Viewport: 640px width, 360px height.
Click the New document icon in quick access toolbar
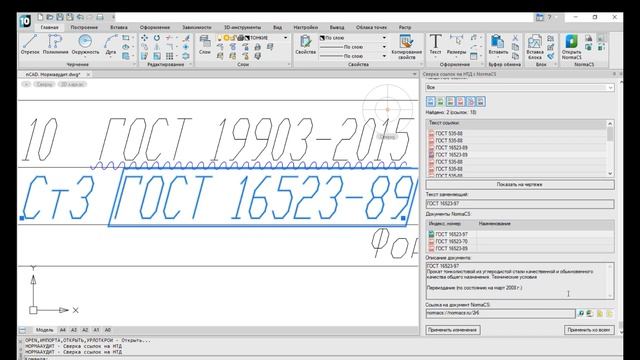40,17
